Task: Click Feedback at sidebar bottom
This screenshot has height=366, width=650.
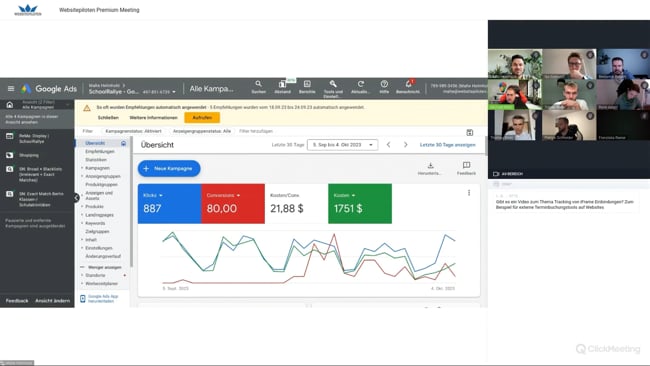Action: 17,301
